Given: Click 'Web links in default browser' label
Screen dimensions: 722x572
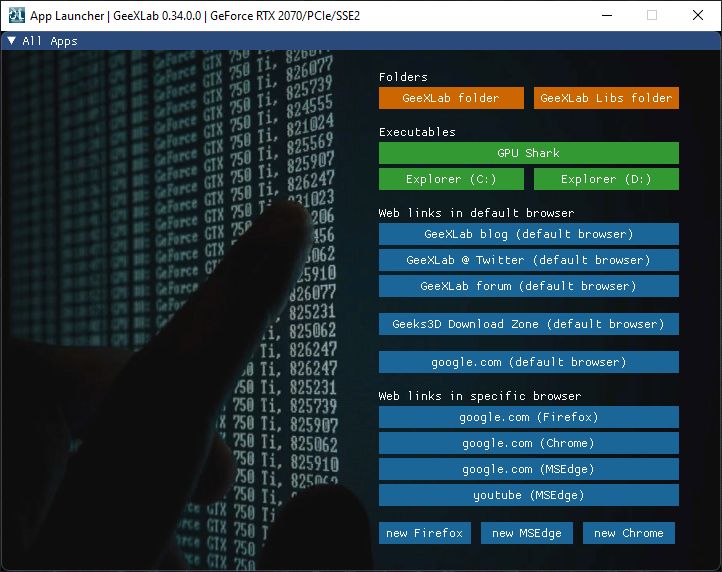Looking at the screenshot, I should [476, 213].
